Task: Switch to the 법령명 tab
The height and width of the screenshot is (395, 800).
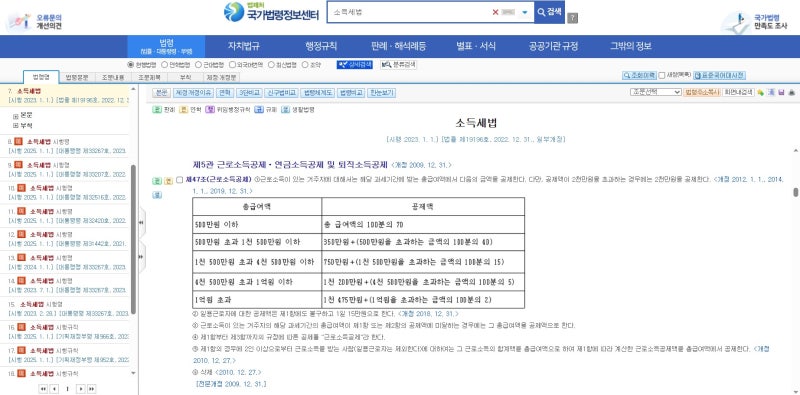Action: click(x=41, y=78)
